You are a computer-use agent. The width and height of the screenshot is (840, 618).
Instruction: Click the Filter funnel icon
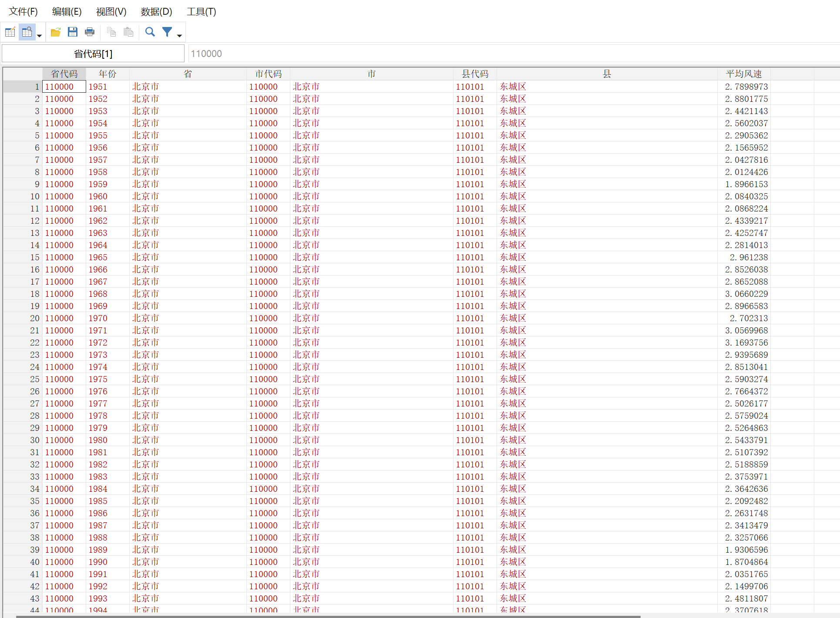tap(167, 32)
